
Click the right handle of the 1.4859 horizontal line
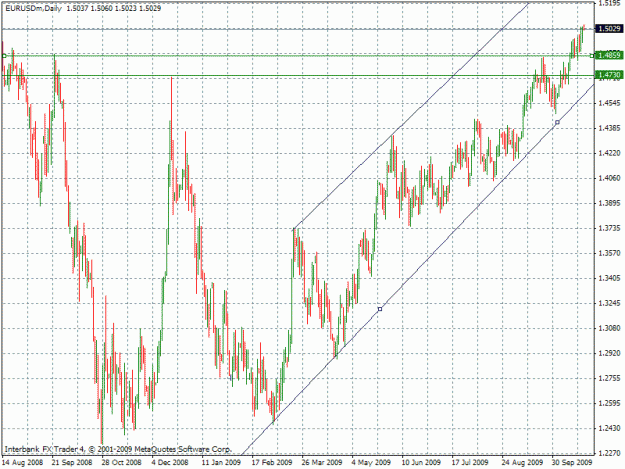592,56
